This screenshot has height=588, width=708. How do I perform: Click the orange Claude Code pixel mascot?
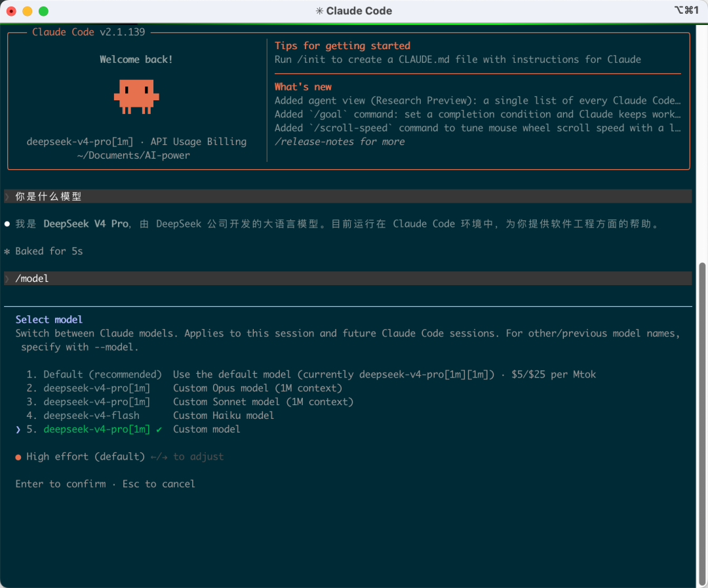(136, 96)
